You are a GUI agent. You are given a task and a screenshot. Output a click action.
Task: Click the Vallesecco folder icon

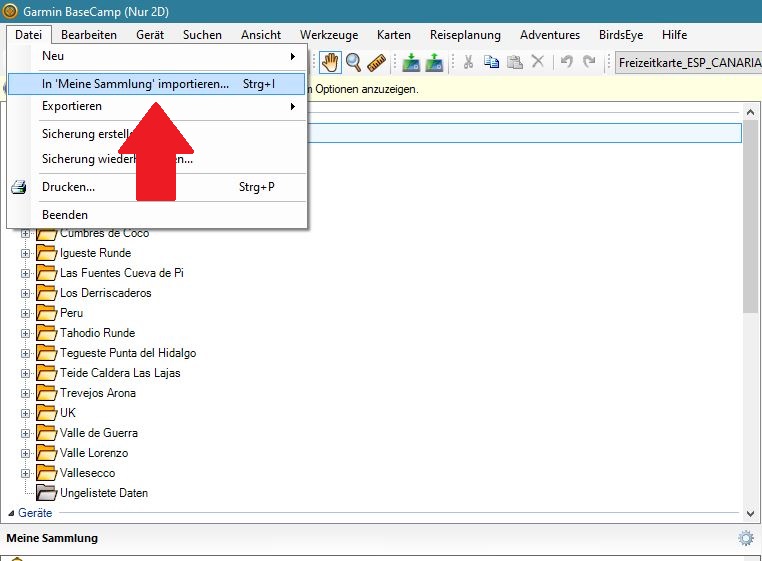tap(47, 473)
